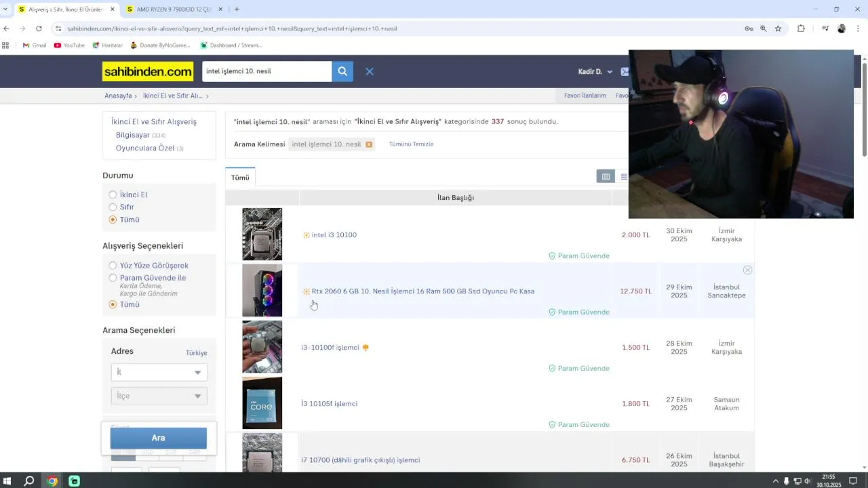Screen dimensions: 868x488
Task: Dismiss the Rtx 2060 listing with circled X
Action: 747,270
